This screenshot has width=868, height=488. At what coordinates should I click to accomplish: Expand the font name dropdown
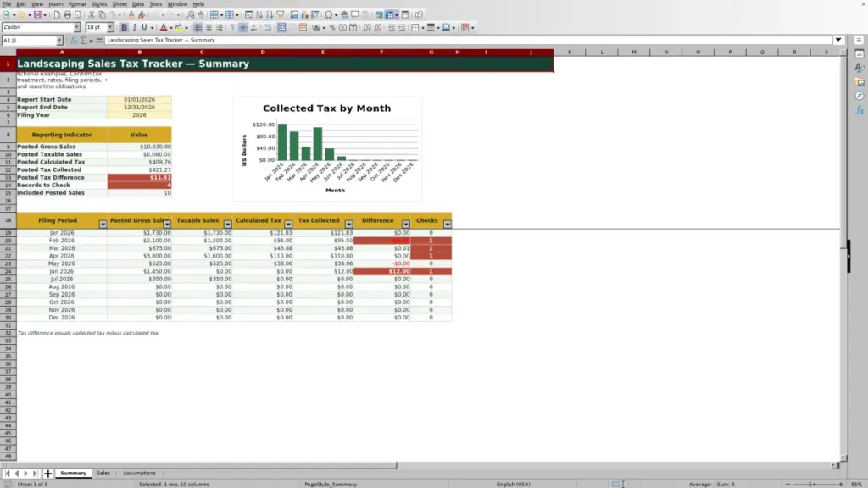coord(77,28)
